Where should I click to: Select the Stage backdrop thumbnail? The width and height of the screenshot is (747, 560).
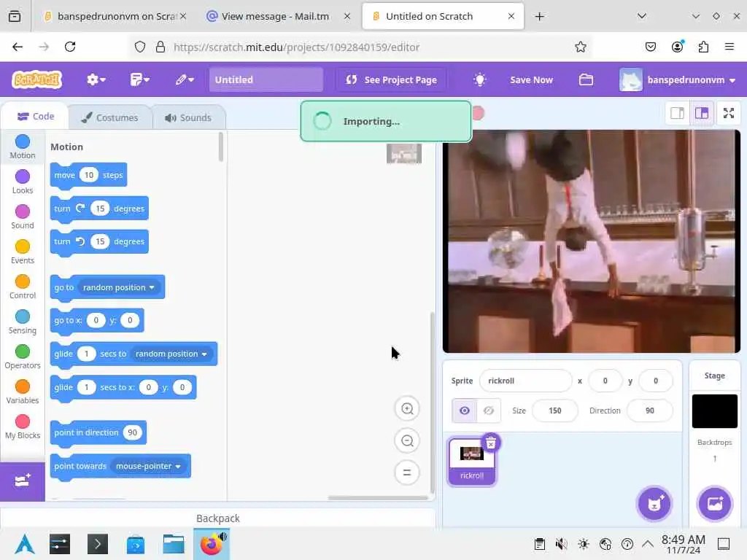pyautogui.click(x=715, y=411)
